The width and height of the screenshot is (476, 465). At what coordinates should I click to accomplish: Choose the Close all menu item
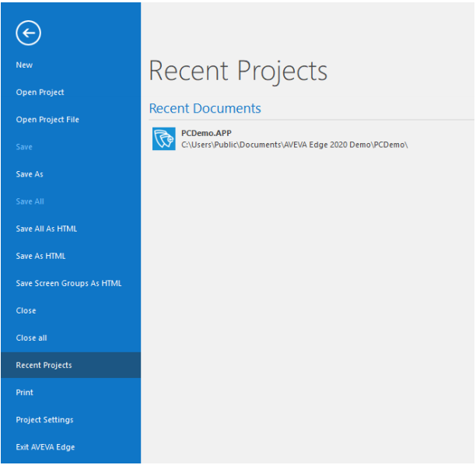[x=31, y=337]
